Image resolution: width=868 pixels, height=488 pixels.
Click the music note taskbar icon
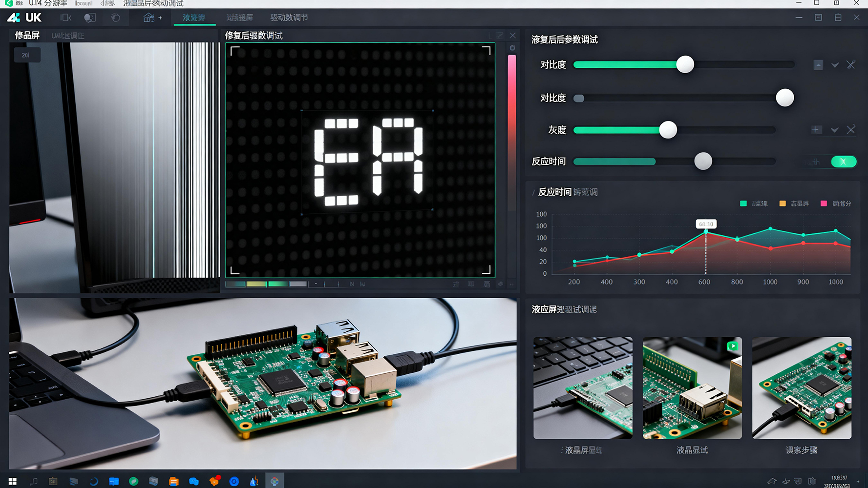(x=34, y=481)
